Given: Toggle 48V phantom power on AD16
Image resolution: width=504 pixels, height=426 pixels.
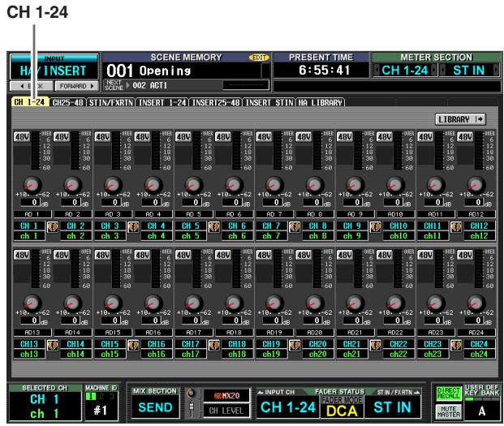Looking at the screenshot, I should point(142,255).
